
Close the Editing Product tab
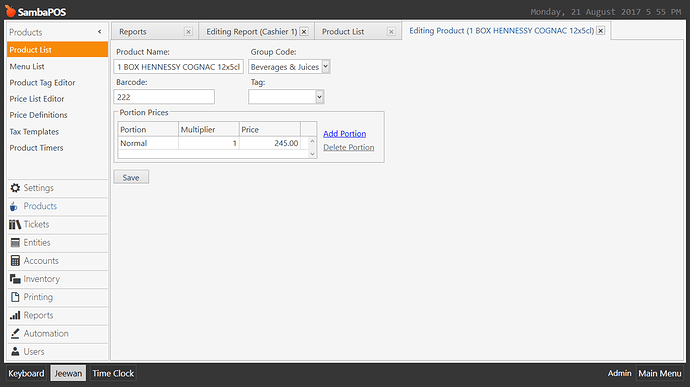point(601,30)
